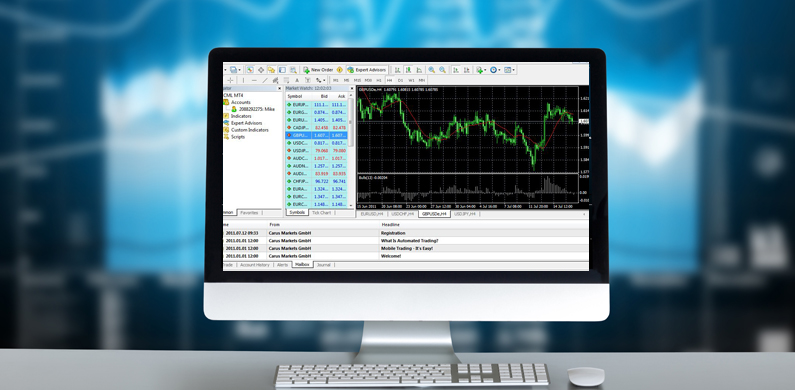Select the Vertical Line drawing tool

click(x=243, y=80)
